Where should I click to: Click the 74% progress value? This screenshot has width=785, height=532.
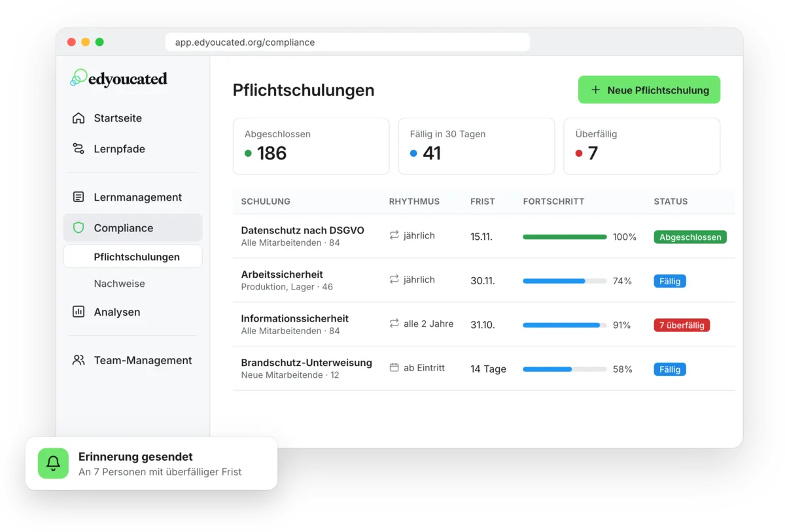coord(622,281)
